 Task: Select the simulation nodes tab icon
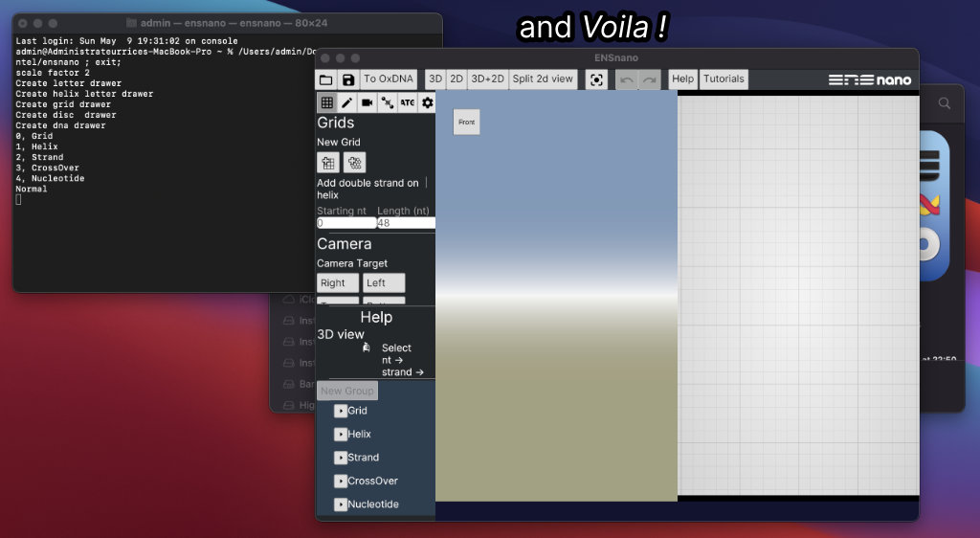pyautogui.click(x=387, y=102)
